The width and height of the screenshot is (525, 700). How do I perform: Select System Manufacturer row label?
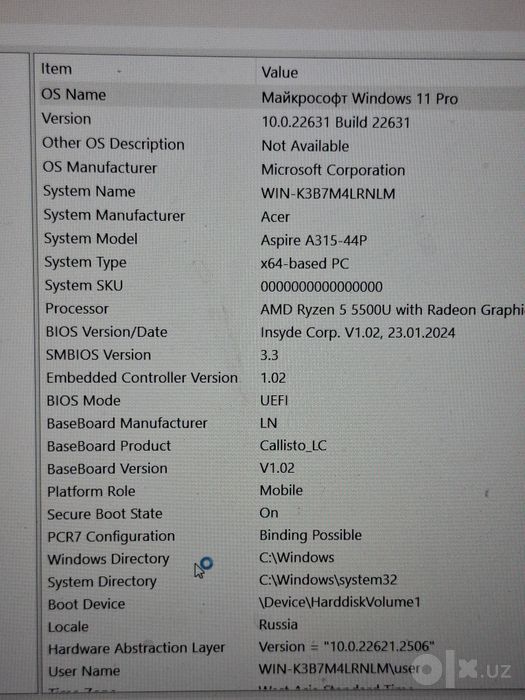tap(114, 215)
